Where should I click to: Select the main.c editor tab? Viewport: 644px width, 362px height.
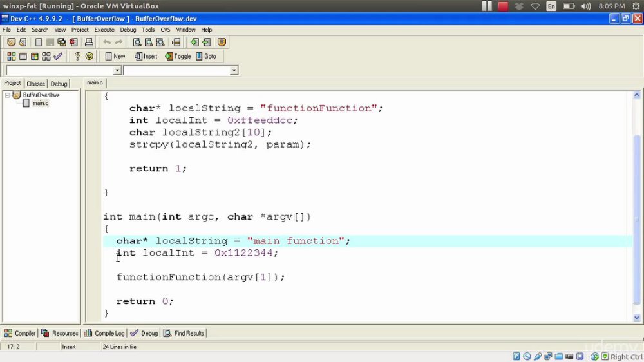(x=95, y=82)
